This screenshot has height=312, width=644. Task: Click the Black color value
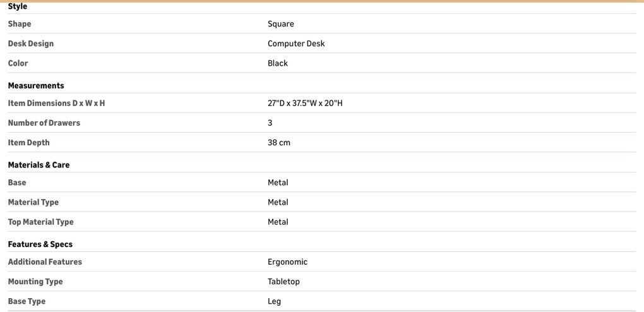pos(278,63)
